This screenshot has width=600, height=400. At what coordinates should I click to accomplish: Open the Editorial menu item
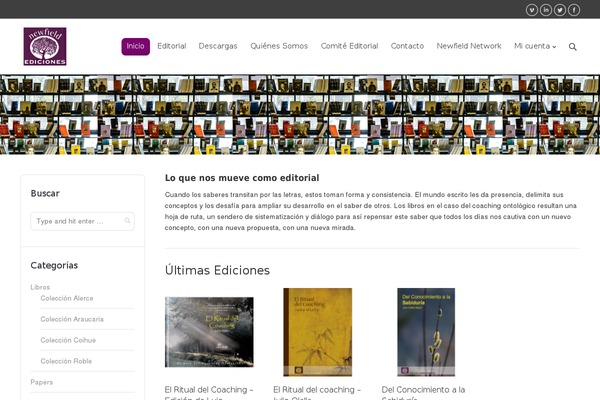tap(171, 46)
